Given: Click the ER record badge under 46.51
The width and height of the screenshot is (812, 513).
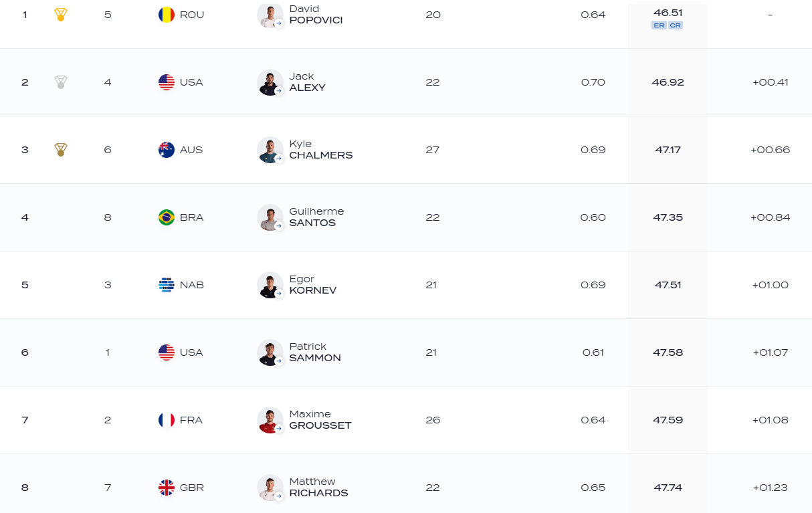Looking at the screenshot, I should pos(659,25).
